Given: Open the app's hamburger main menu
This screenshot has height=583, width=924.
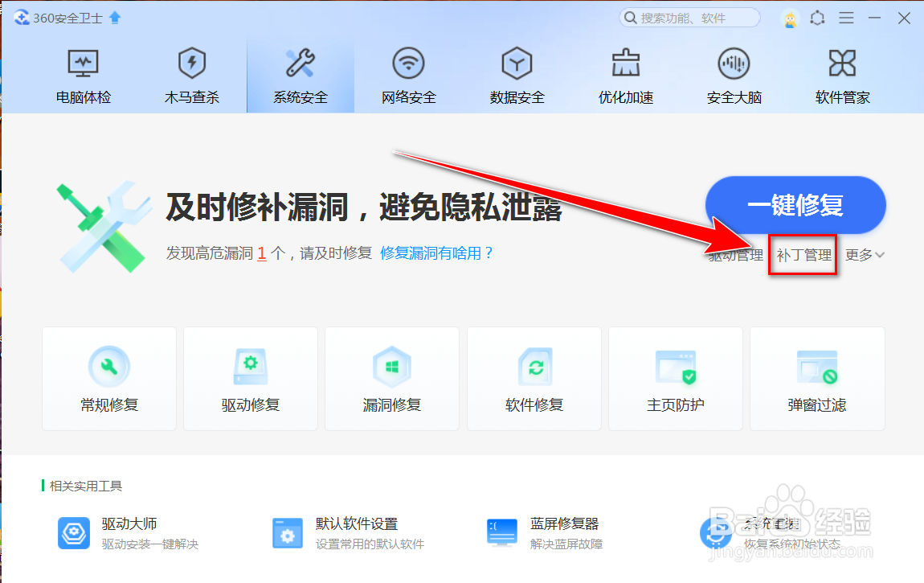Looking at the screenshot, I should pyautogui.click(x=846, y=17).
